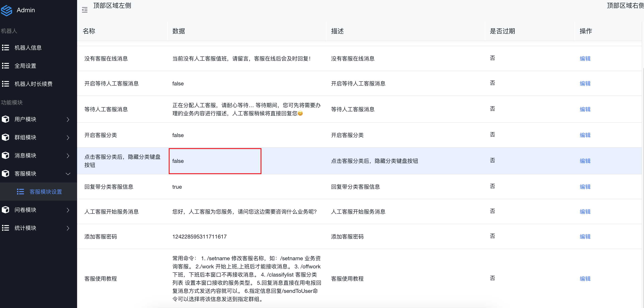Expand the 统计模块 chevron arrow
Viewport: 644px width, 308px height.
coord(68,228)
